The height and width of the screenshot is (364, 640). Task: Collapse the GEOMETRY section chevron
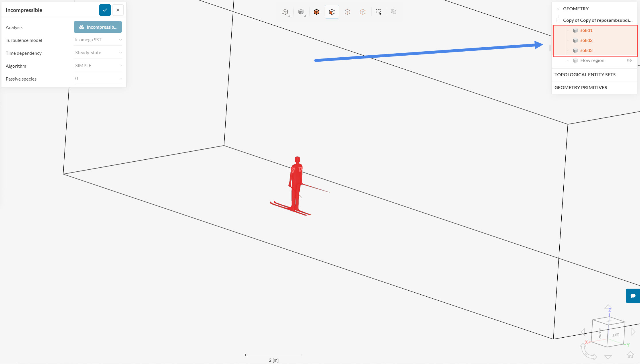[x=558, y=9]
